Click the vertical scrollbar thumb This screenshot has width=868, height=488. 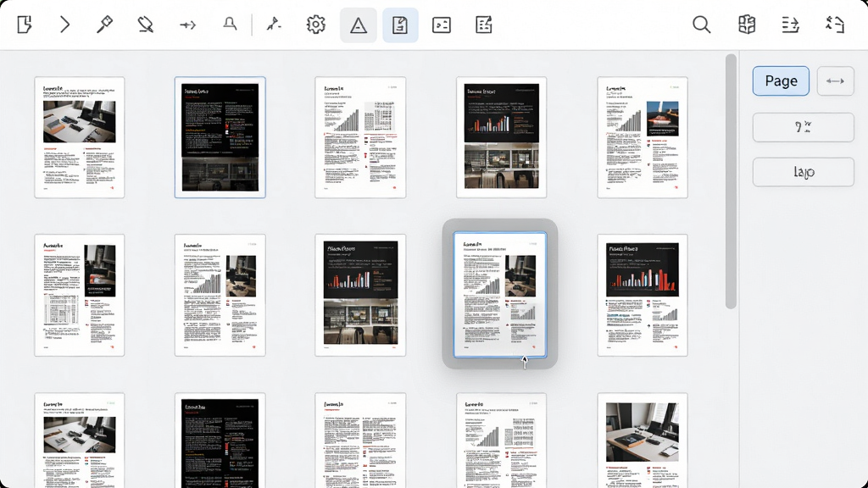coord(731,181)
